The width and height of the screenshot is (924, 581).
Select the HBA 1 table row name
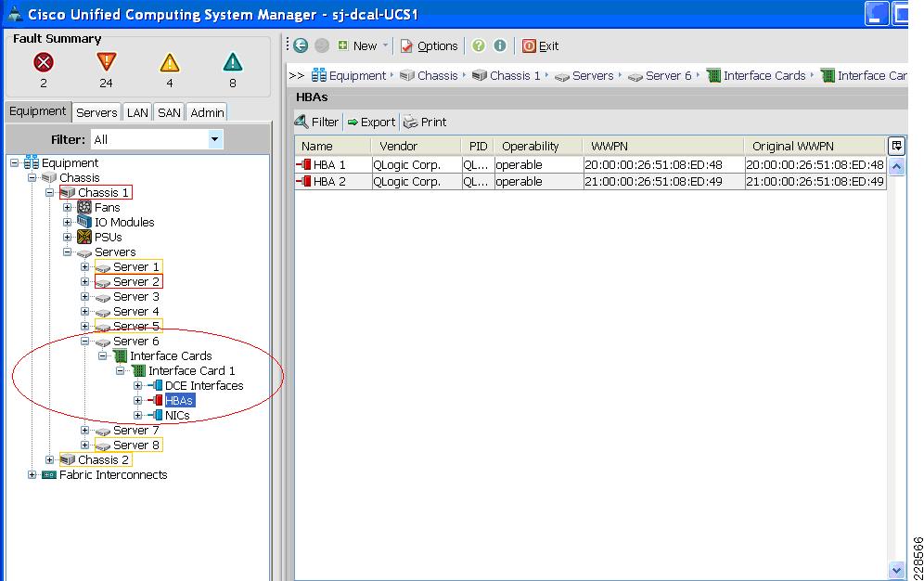tap(329, 165)
